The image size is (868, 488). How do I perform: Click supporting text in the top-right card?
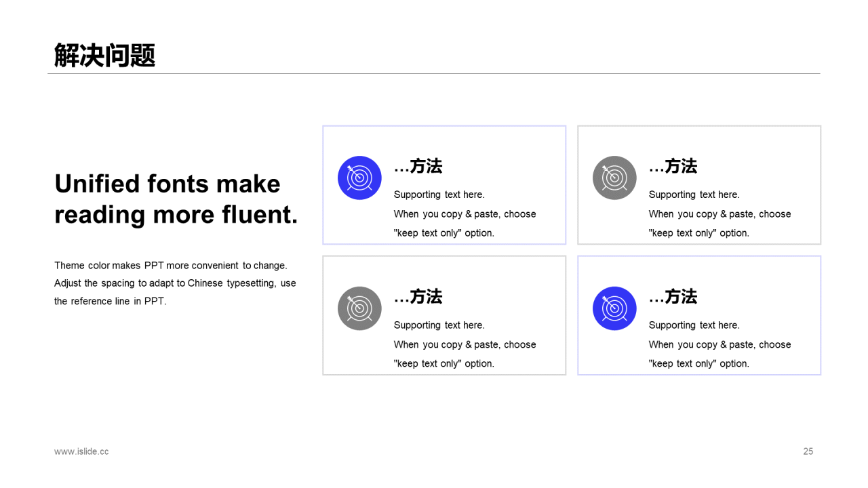click(x=720, y=213)
